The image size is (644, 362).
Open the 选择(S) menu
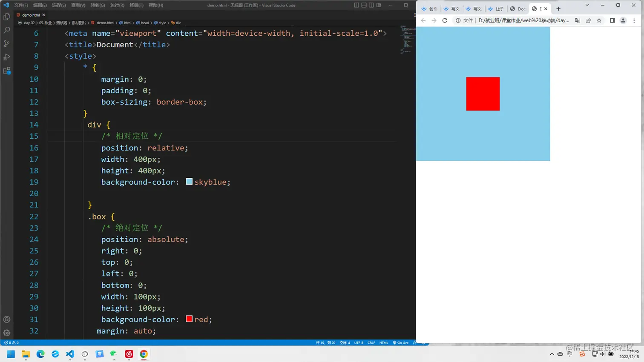(x=59, y=5)
